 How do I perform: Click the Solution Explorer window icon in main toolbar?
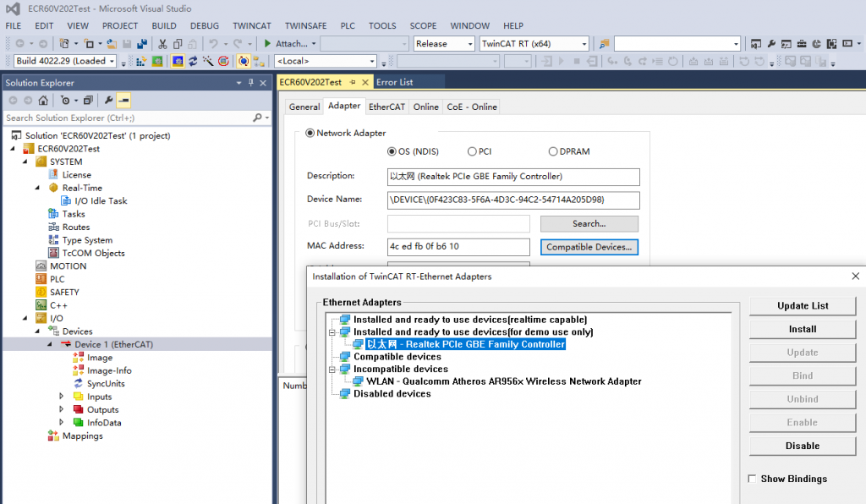[755, 44]
